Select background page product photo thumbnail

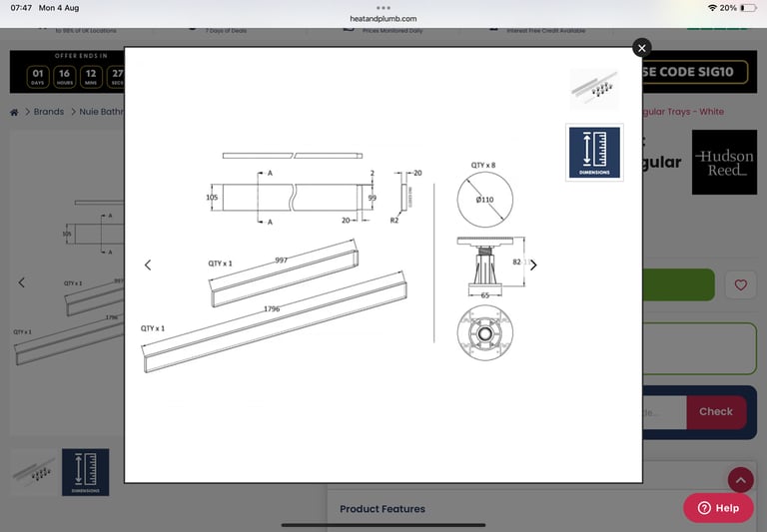[x=34, y=472]
